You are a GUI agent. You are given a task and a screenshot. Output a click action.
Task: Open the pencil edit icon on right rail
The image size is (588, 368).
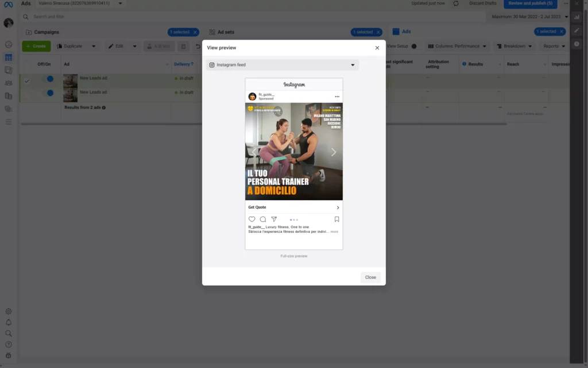(x=577, y=29)
